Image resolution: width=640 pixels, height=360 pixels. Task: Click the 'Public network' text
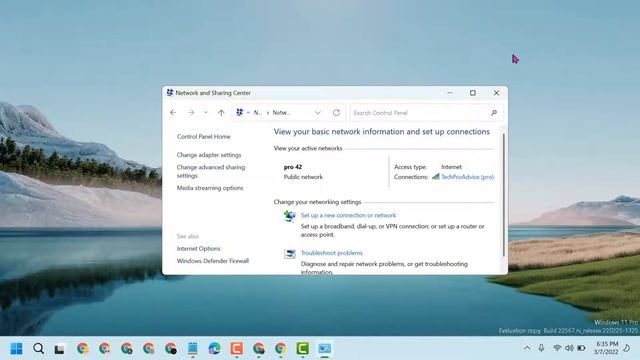[303, 177]
